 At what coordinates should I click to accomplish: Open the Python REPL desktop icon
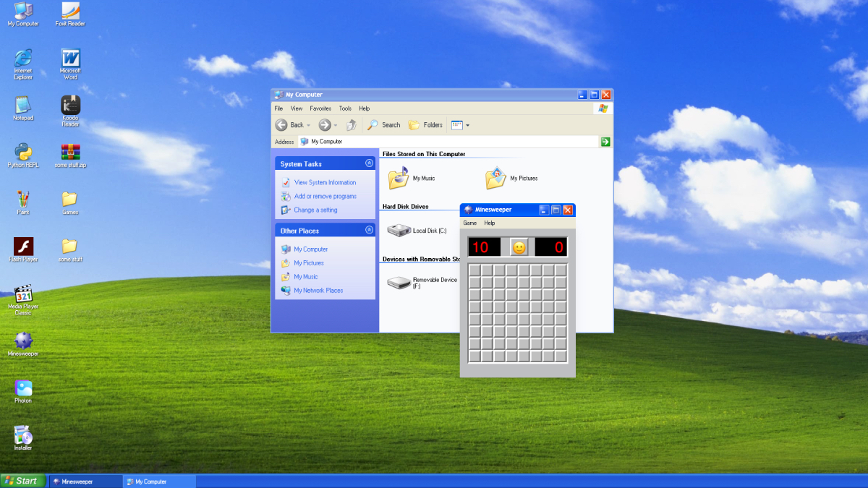23,152
